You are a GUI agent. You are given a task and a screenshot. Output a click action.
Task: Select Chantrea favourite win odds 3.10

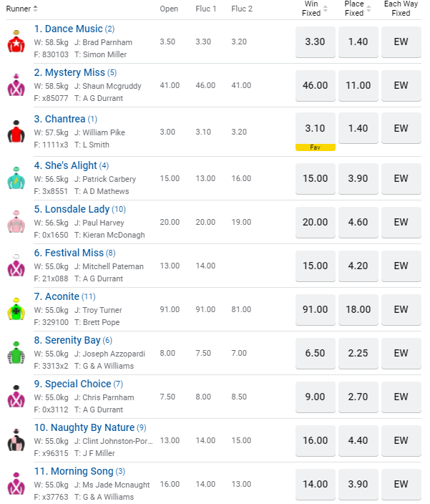tap(316, 129)
